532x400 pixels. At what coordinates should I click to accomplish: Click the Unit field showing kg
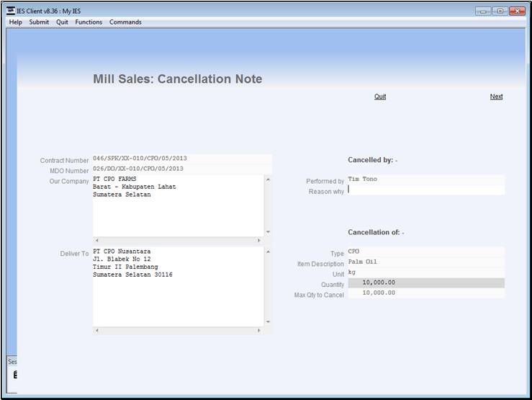(426, 272)
